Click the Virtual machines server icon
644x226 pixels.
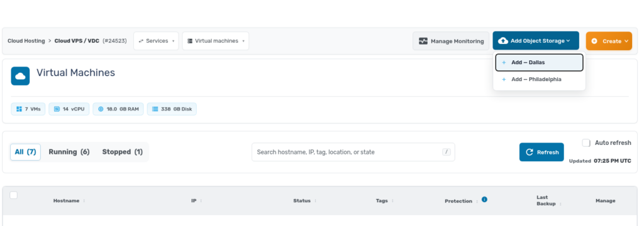[x=190, y=41]
